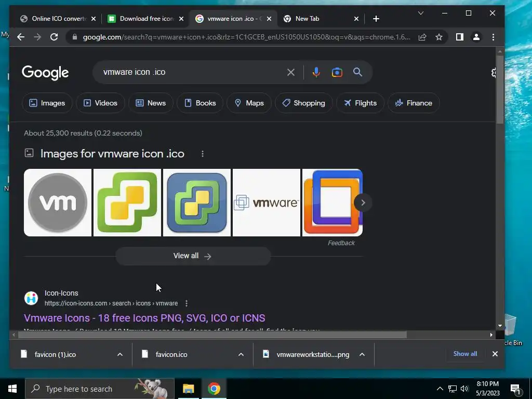The width and height of the screenshot is (532, 399).
Task: Share this page using the share icon
Action: (x=422, y=37)
